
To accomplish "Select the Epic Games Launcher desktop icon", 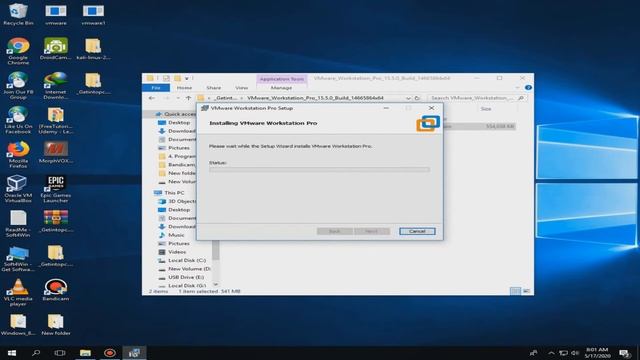I will click(56, 189).
